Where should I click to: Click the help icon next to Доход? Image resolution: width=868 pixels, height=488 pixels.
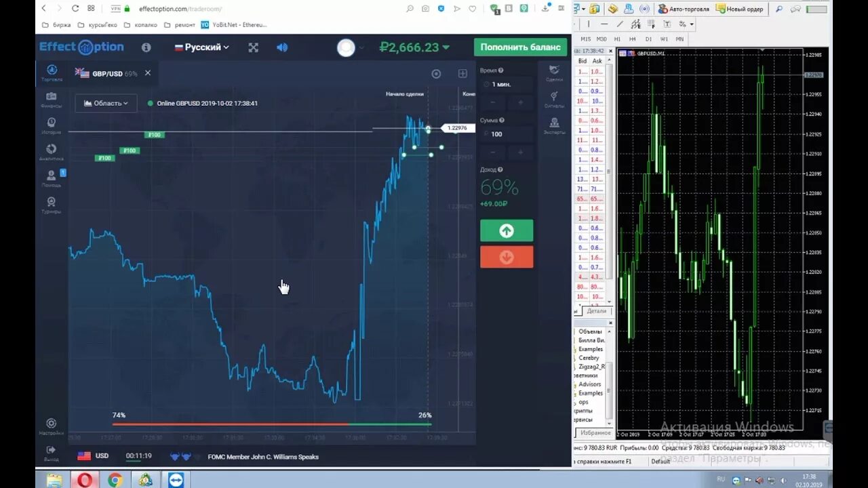click(x=500, y=169)
